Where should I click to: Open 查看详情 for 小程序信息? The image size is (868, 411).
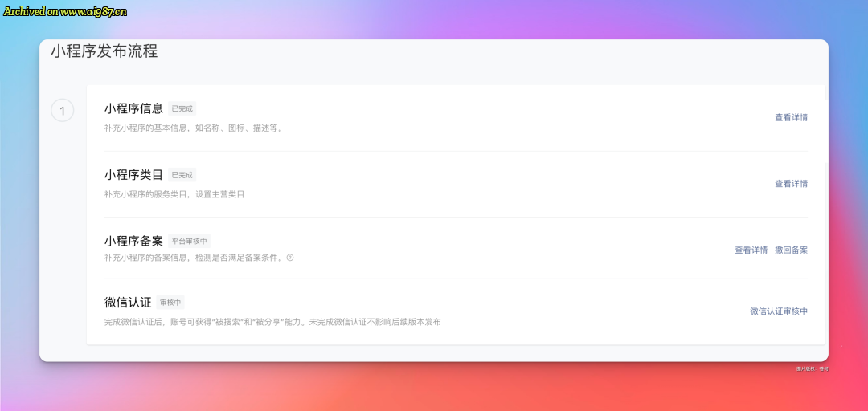791,117
